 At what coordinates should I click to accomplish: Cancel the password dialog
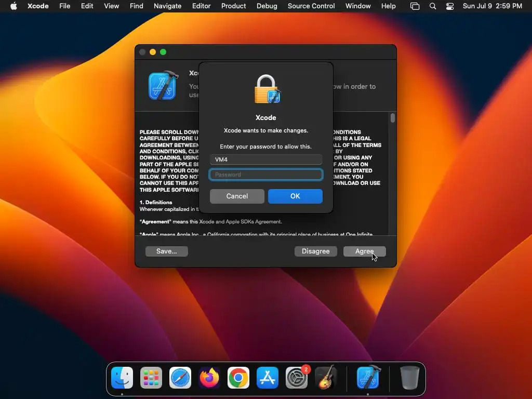[x=237, y=196]
